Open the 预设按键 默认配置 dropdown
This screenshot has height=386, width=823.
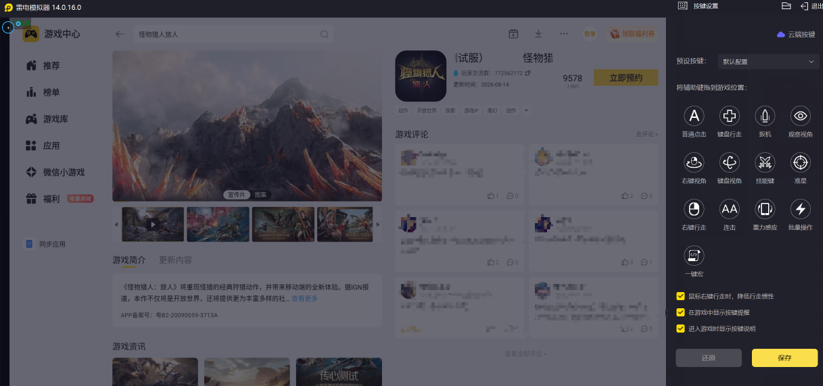[x=768, y=61]
